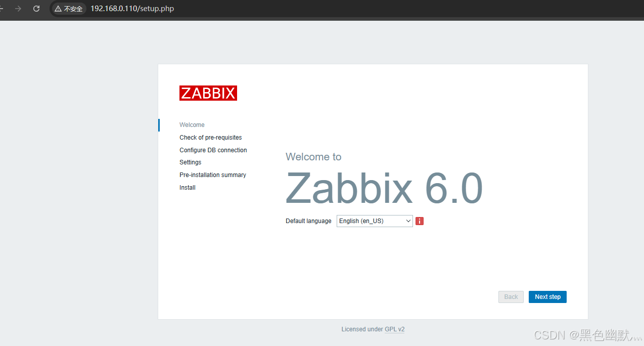Viewport: 644px width, 346px height.
Task: Click the 'Licensed under' footer text
Action: tap(362, 329)
